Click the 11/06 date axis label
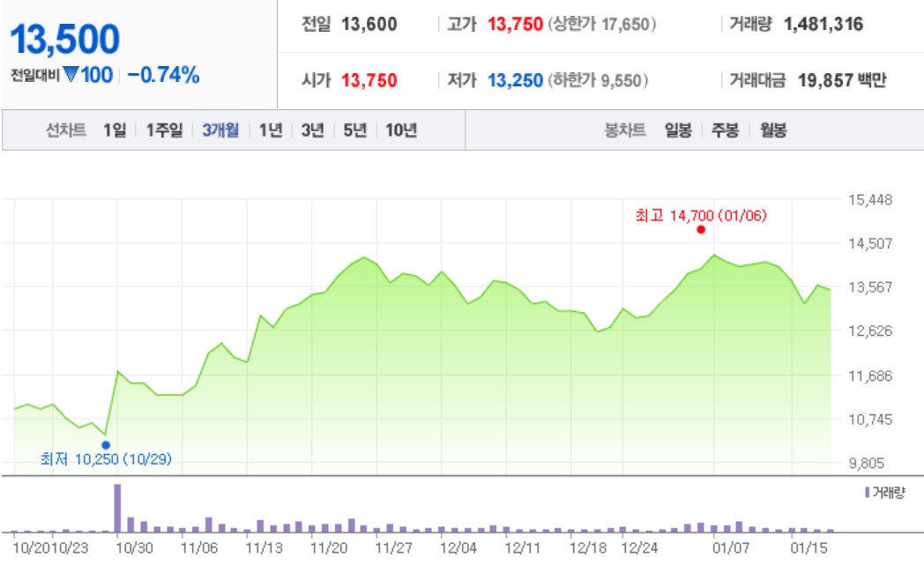Image resolution: width=924 pixels, height=580 pixels. coord(199,548)
